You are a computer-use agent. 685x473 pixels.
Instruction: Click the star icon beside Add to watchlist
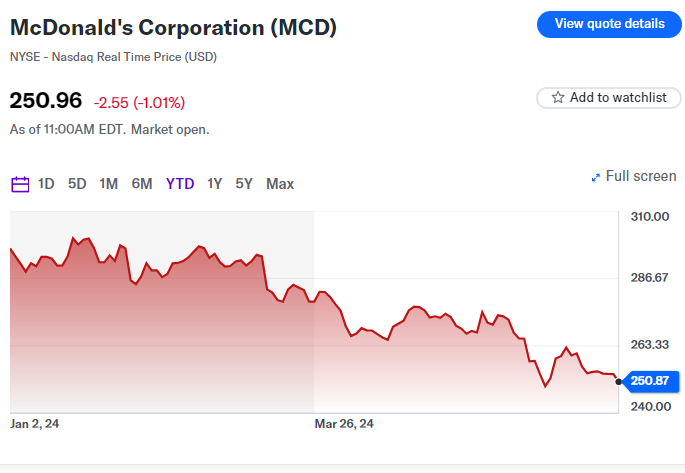(557, 98)
